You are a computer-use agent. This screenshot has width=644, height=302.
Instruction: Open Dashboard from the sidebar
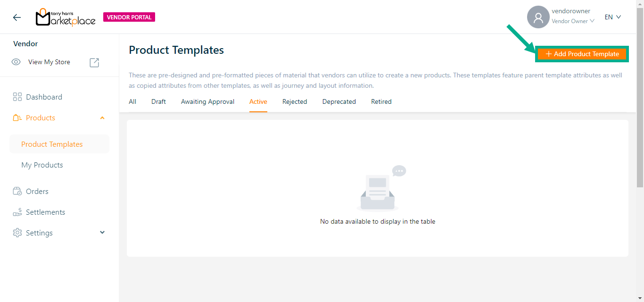tap(44, 97)
